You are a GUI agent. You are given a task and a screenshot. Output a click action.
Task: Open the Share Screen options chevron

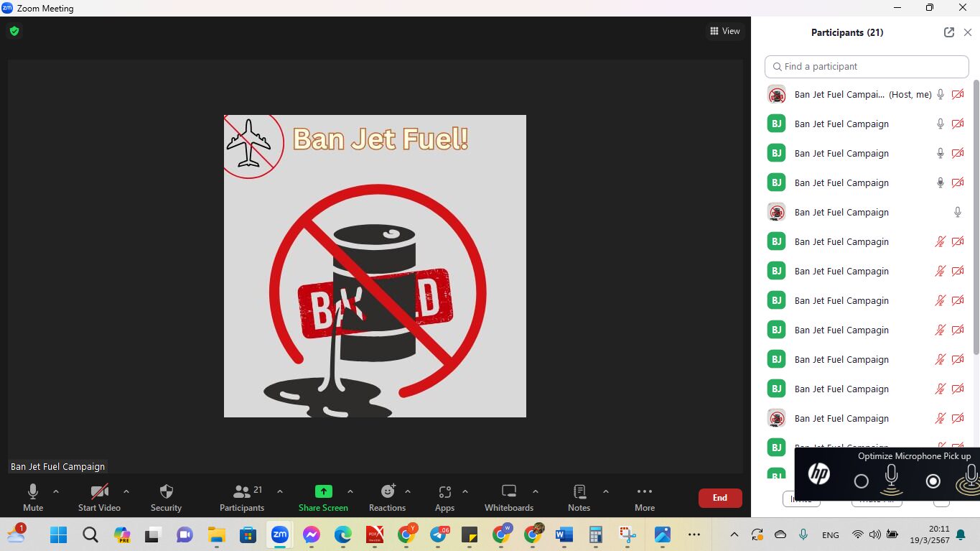pos(350,492)
